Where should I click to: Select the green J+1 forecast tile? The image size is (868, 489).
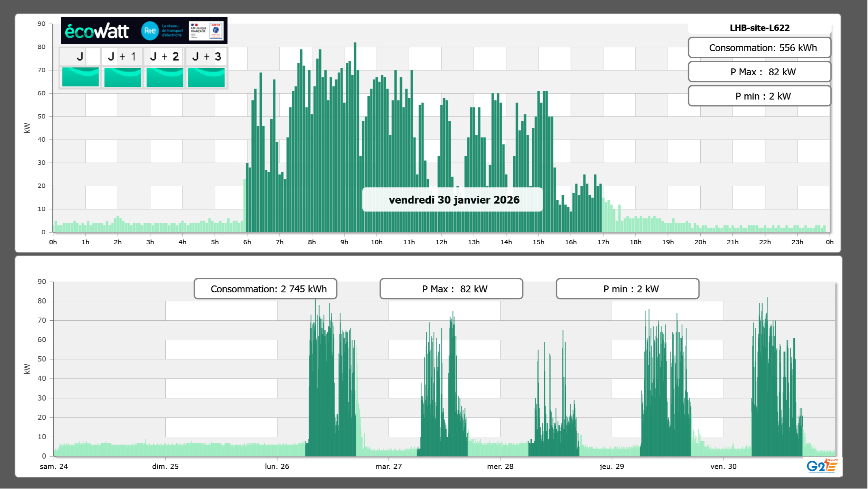pos(122,77)
